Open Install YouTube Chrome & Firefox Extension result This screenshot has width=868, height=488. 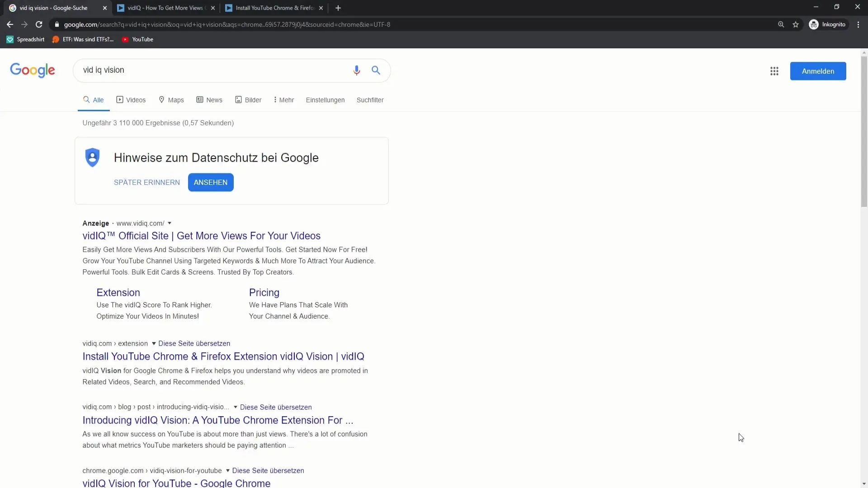223,357
